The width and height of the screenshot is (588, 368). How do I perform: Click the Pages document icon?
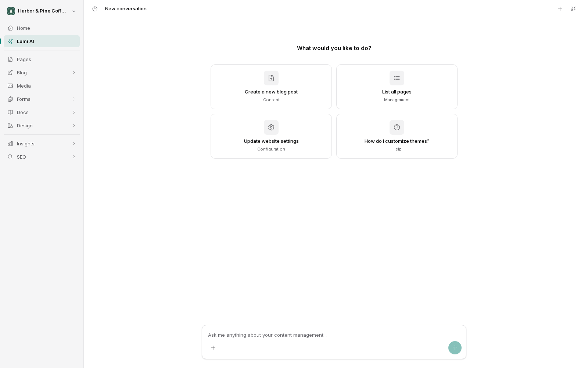(x=10, y=59)
